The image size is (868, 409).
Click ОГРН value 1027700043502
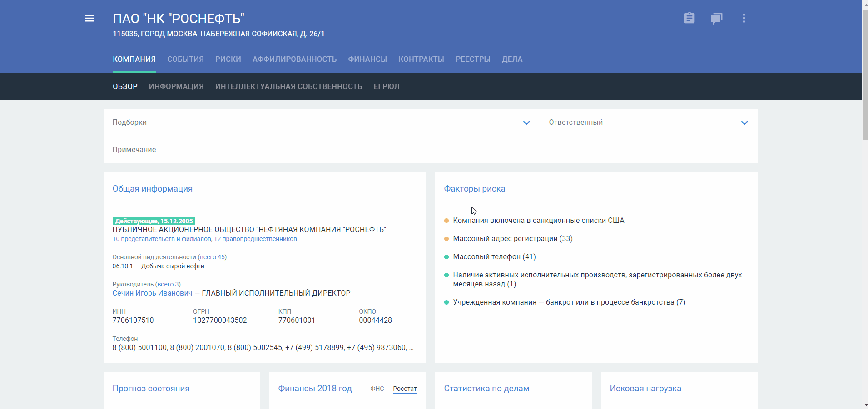[220, 320]
